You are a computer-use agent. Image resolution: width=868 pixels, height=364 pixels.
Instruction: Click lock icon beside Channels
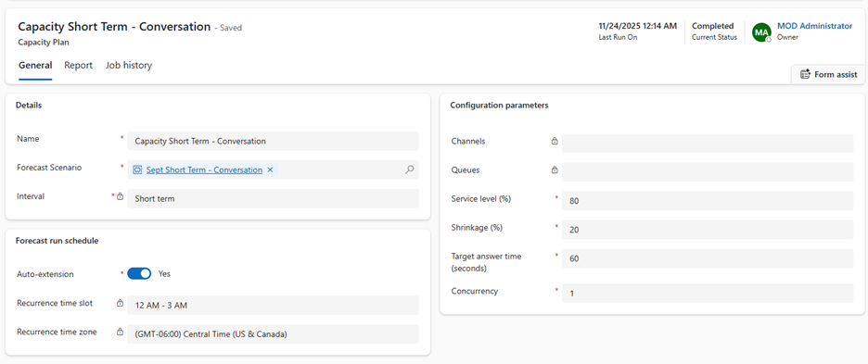[x=555, y=141]
